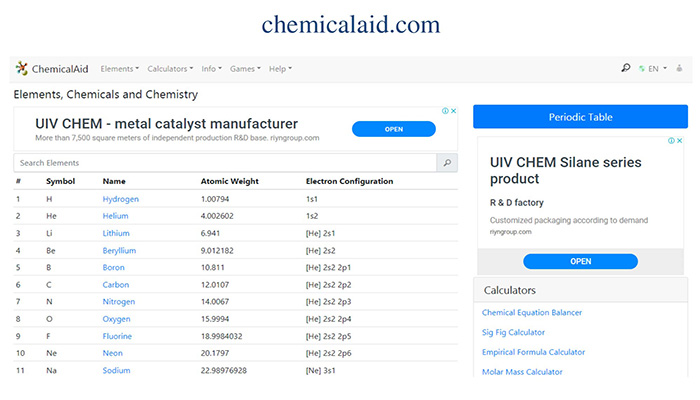The height and width of the screenshot is (400, 700).
Task: Expand the EN language selector
Action: (x=653, y=69)
